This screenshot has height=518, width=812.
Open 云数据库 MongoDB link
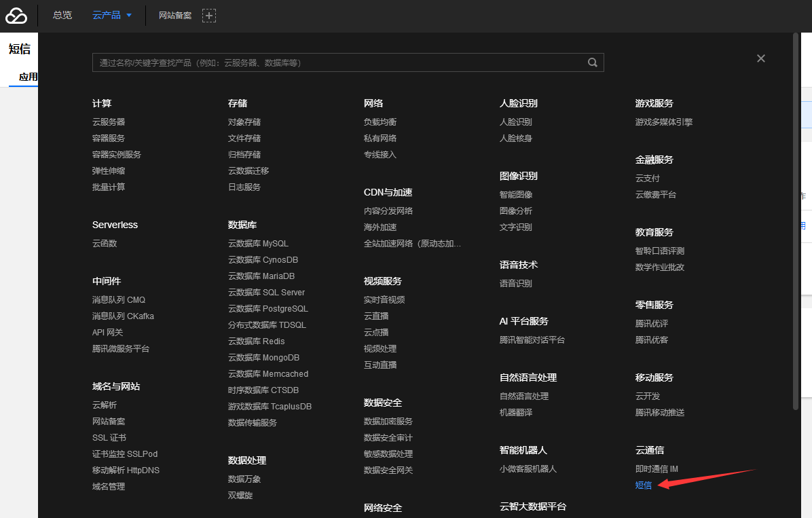coord(263,358)
